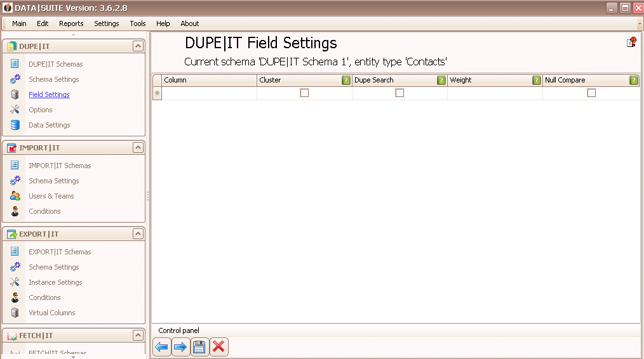
Task: Click the floppy disk save icon
Action: click(x=199, y=347)
